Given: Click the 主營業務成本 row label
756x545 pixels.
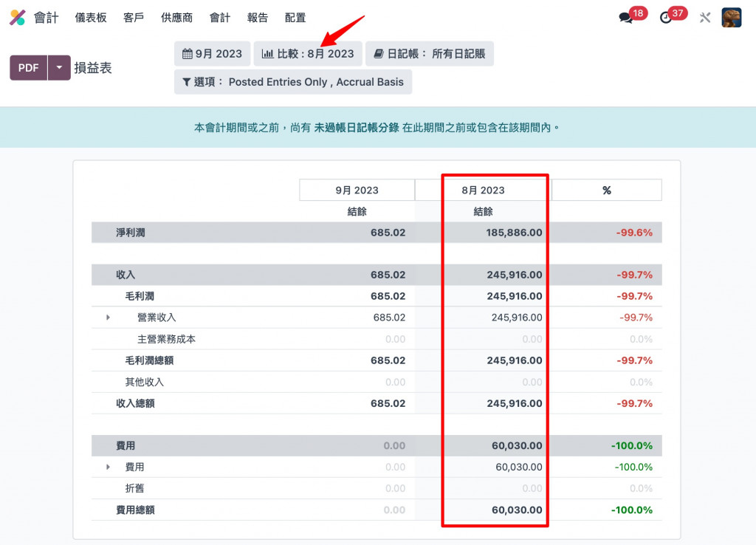Looking at the screenshot, I should pos(166,339).
